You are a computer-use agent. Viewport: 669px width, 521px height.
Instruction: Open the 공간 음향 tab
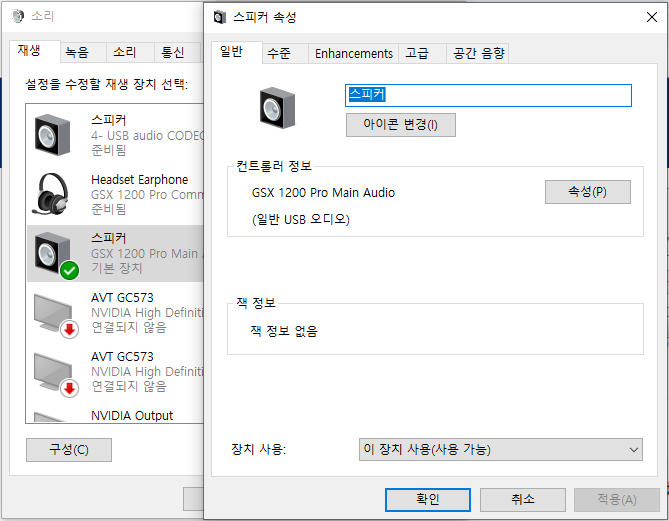[x=478, y=53]
